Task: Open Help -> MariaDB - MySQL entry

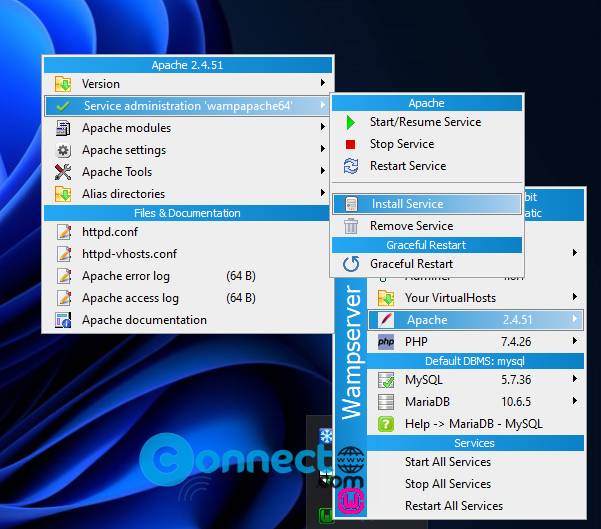Action: pyautogui.click(x=475, y=424)
